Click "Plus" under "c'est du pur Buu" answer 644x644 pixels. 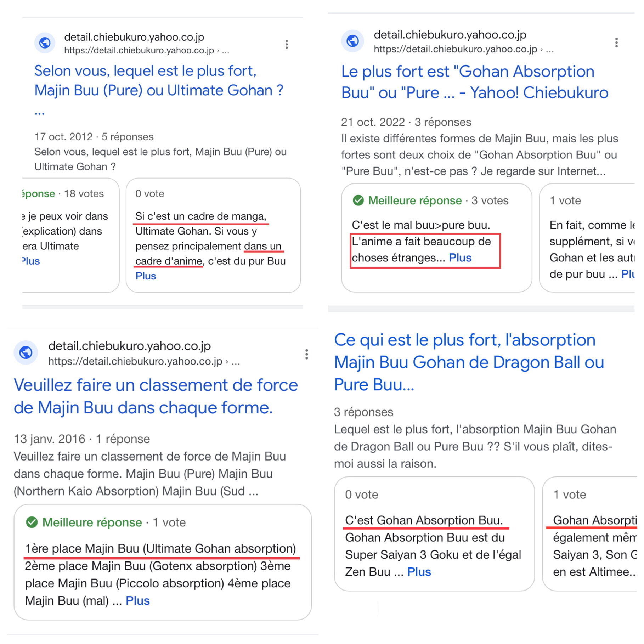point(146,276)
